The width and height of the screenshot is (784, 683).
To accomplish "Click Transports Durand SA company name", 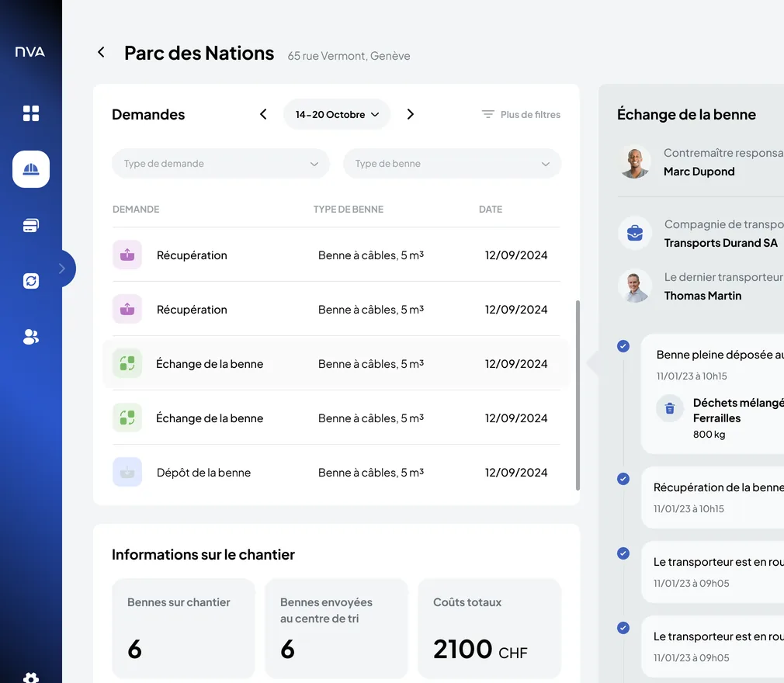I will tap(721, 243).
